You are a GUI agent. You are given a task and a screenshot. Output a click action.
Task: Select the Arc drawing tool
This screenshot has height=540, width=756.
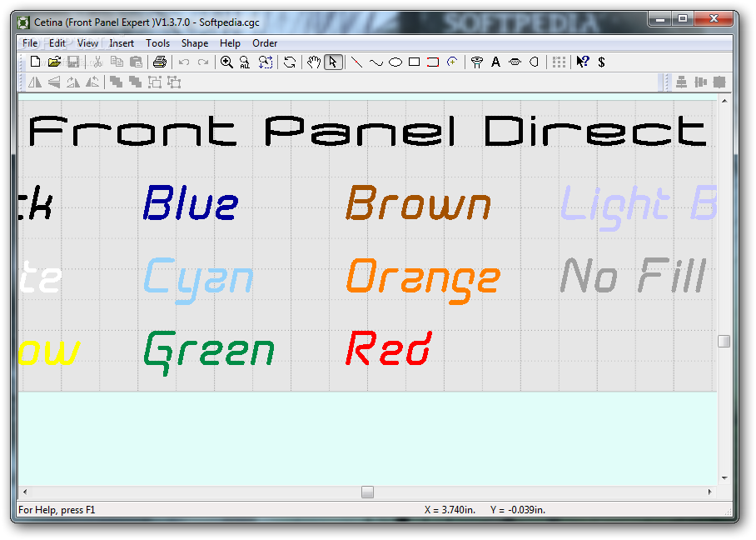452,62
